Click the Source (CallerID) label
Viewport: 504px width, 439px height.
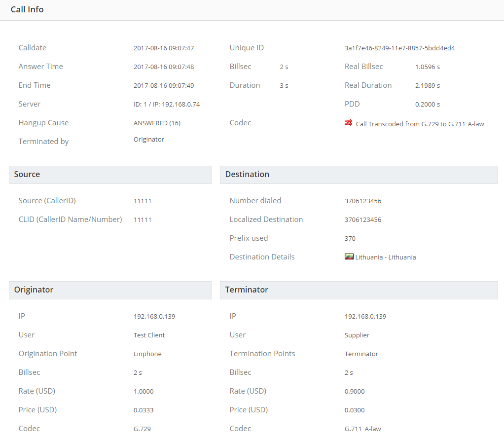pos(47,201)
